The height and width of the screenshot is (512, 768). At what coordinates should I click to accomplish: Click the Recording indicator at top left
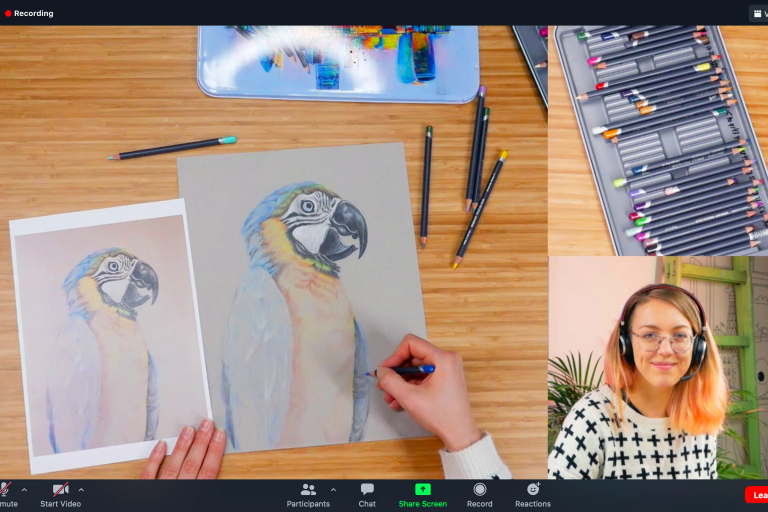point(30,13)
